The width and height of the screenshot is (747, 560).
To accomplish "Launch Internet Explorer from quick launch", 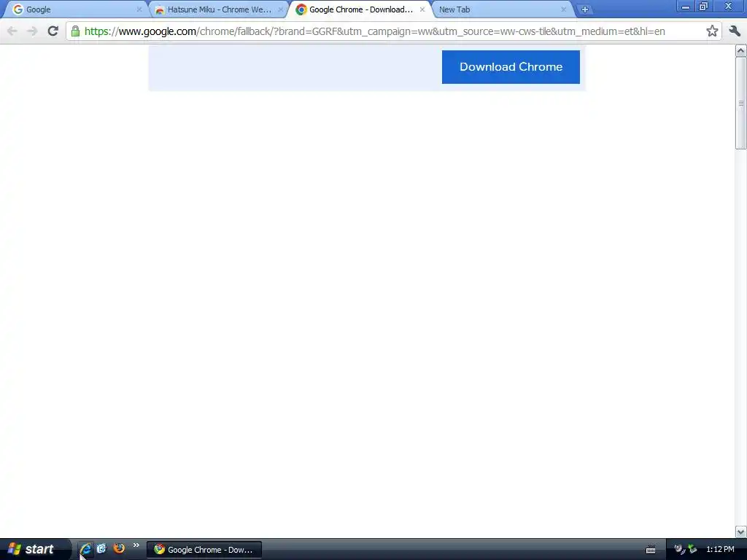I will (x=86, y=549).
